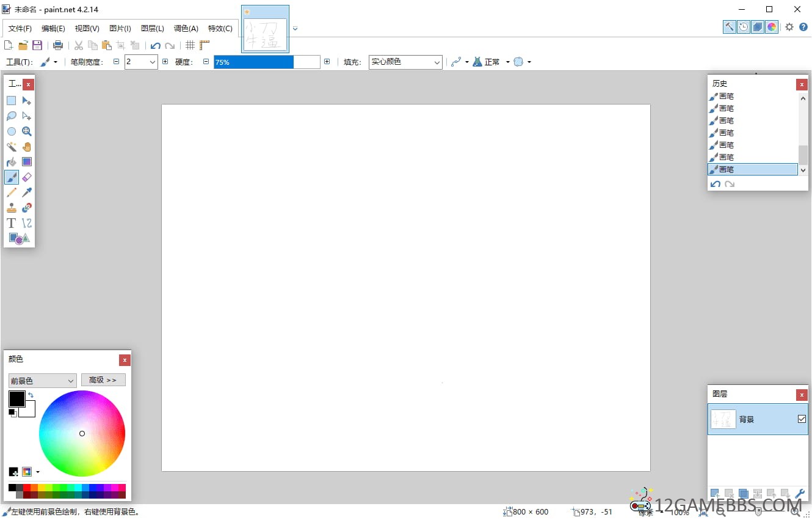The height and width of the screenshot is (520, 812).
Task: Click the black primary color swatch
Action: pos(17,399)
